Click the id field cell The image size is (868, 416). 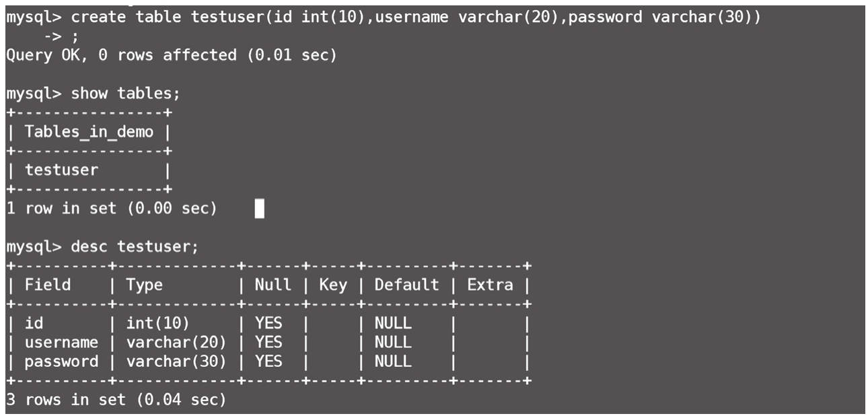(34, 324)
